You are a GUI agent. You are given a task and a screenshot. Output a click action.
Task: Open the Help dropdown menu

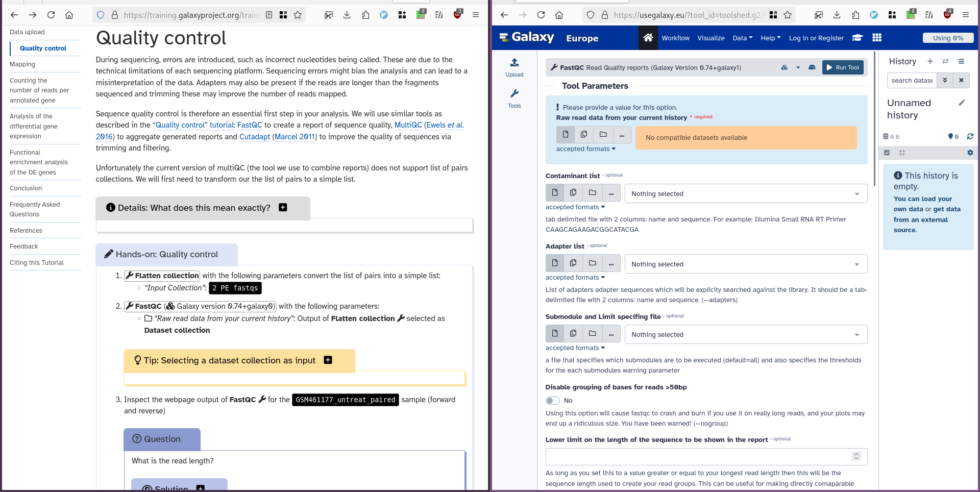click(770, 38)
